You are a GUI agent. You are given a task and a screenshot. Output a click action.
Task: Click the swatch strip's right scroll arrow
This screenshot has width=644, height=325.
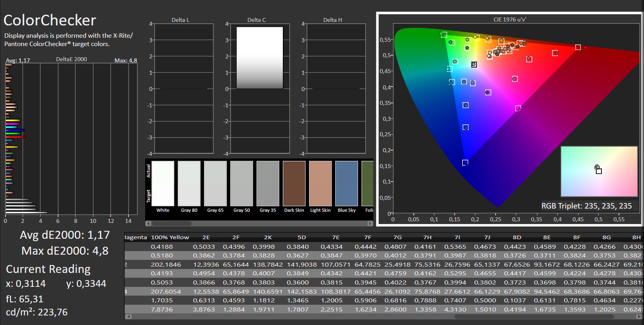tap(370, 224)
